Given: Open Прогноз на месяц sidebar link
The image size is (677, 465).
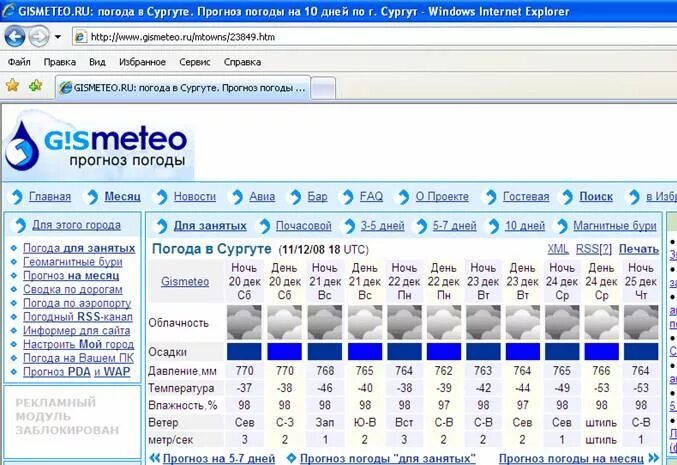Looking at the screenshot, I should [71, 276].
